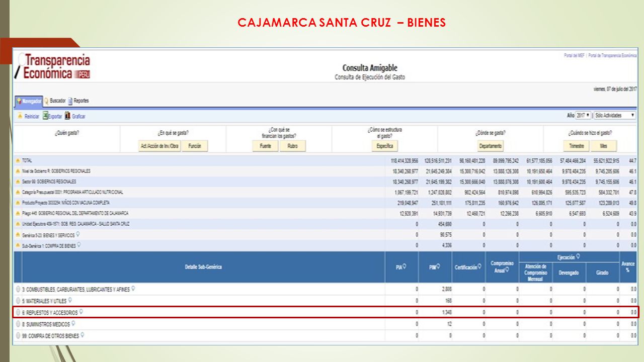
Task: Select radio button for Compra de Otros Bienes
Action: [18, 335]
